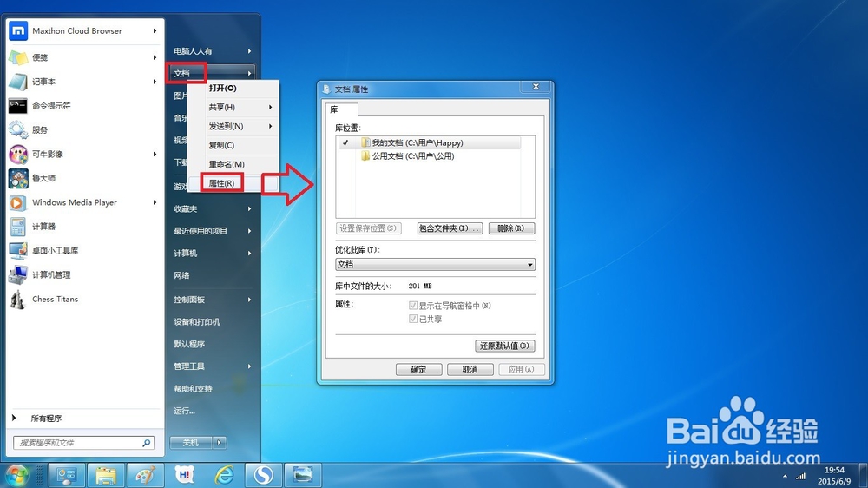
Task: Open the 优化此库 dropdown
Action: pyautogui.click(x=435, y=265)
